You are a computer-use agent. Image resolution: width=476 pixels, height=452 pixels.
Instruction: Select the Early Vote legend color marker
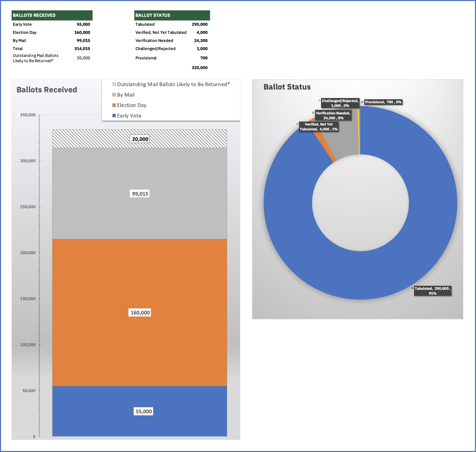coord(114,115)
